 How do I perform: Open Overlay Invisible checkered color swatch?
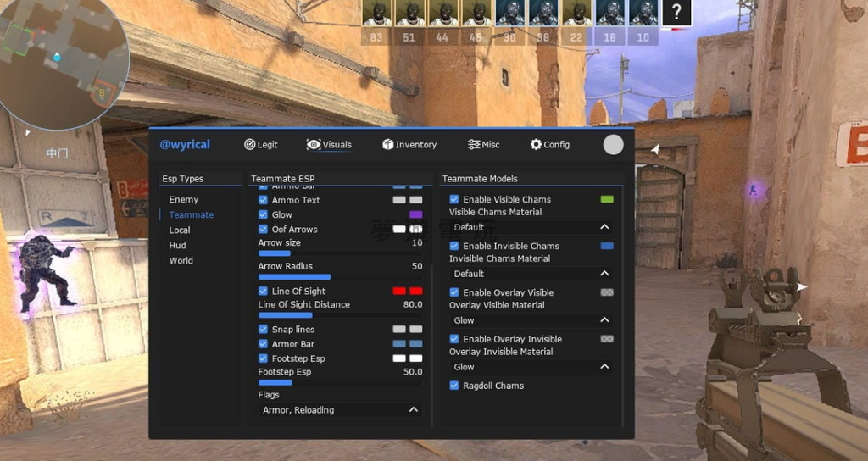607,338
